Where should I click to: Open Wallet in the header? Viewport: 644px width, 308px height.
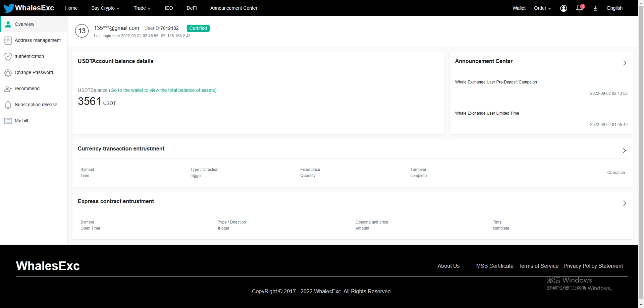tap(519, 8)
